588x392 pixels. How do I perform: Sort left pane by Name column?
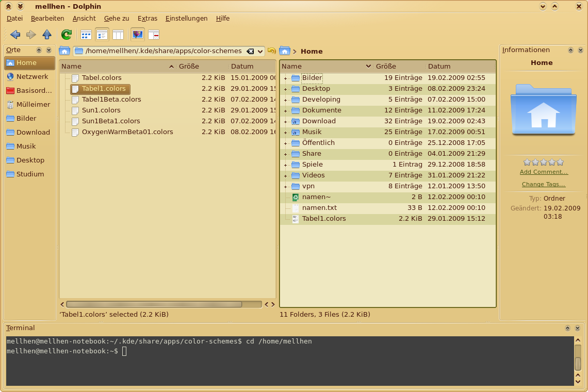118,67
